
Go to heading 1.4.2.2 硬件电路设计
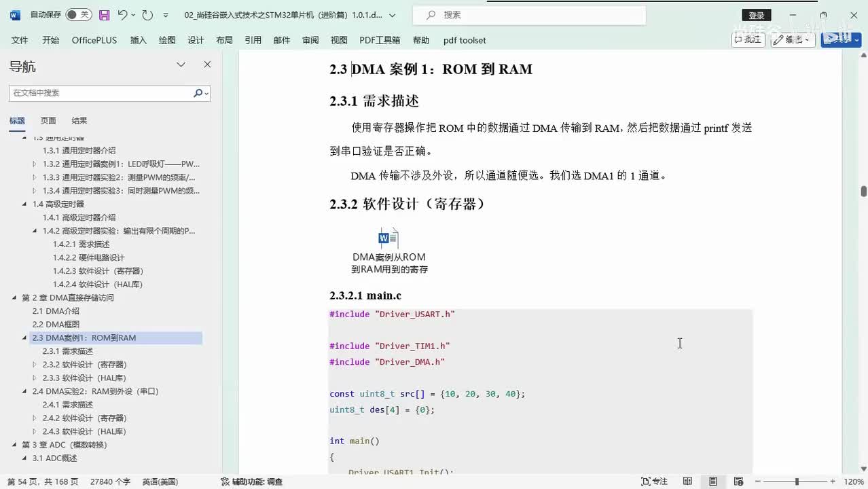click(x=89, y=257)
